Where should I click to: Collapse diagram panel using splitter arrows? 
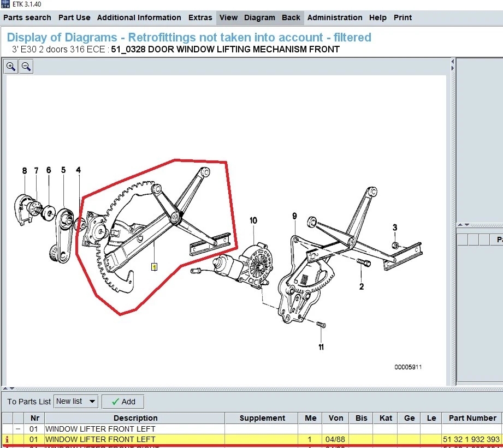453,65
